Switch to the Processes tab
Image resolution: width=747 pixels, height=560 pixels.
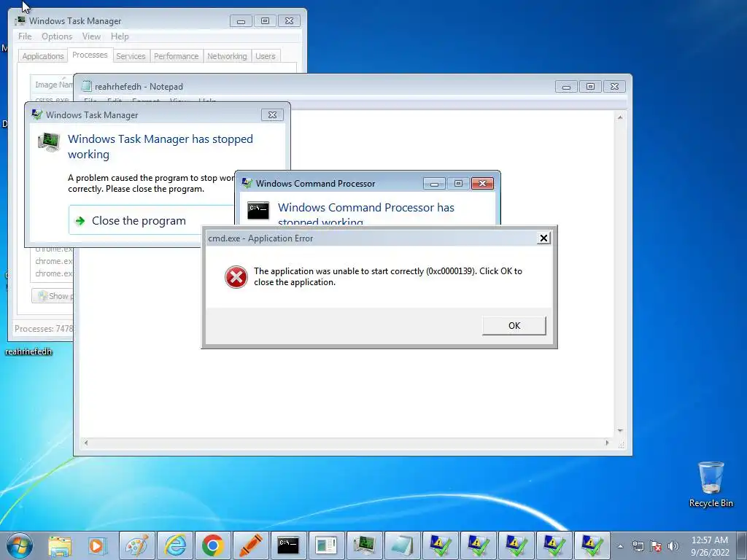pos(90,55)
